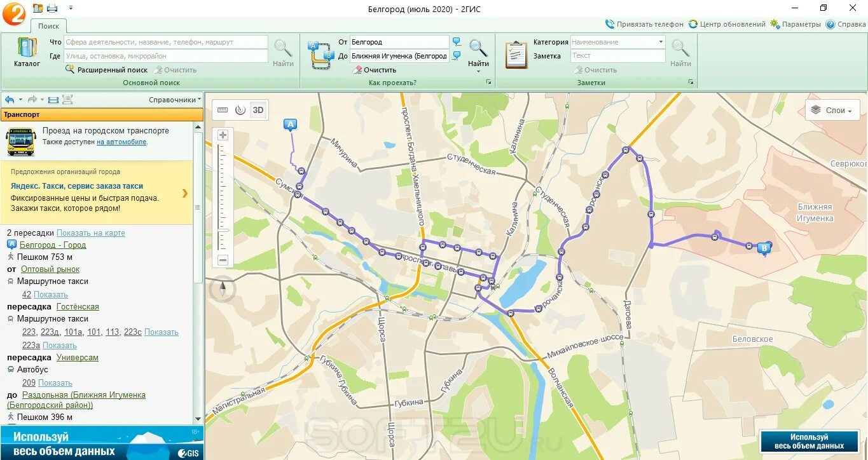The image size is (868, 460).
Task: Click the city buildings icon in quick access toolbar
Action: (38, 8)
